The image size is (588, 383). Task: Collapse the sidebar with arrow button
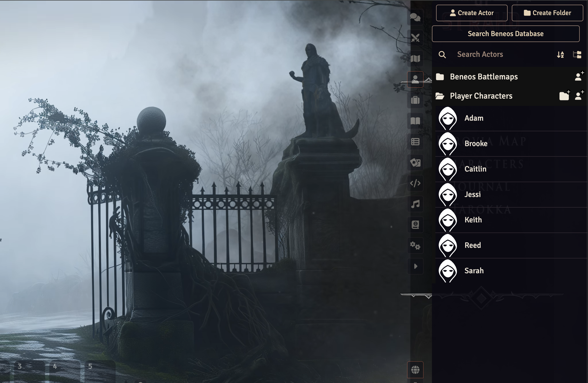click(x=415, y=266)
